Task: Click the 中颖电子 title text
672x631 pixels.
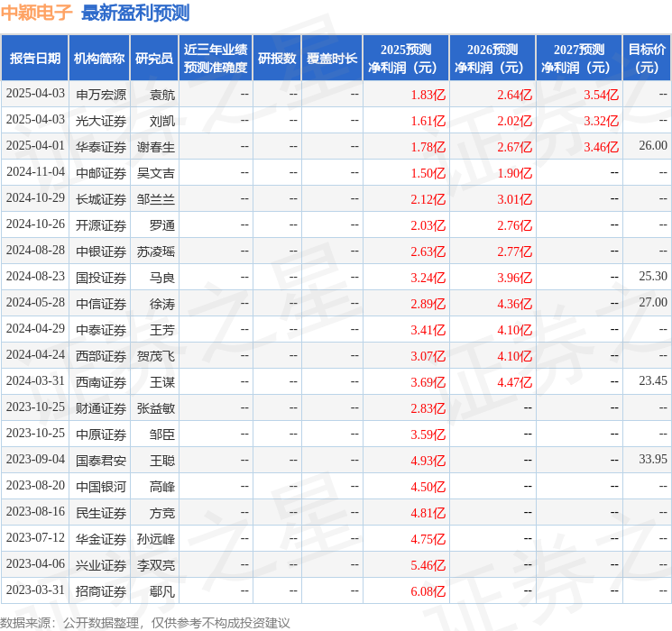Action: pyautogui.click(x=36, y=13)
